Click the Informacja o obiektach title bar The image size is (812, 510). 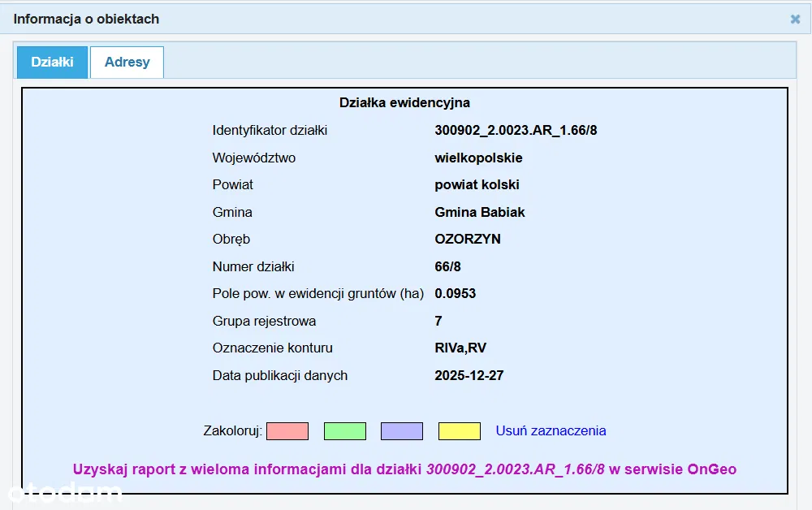pos(325,19)
